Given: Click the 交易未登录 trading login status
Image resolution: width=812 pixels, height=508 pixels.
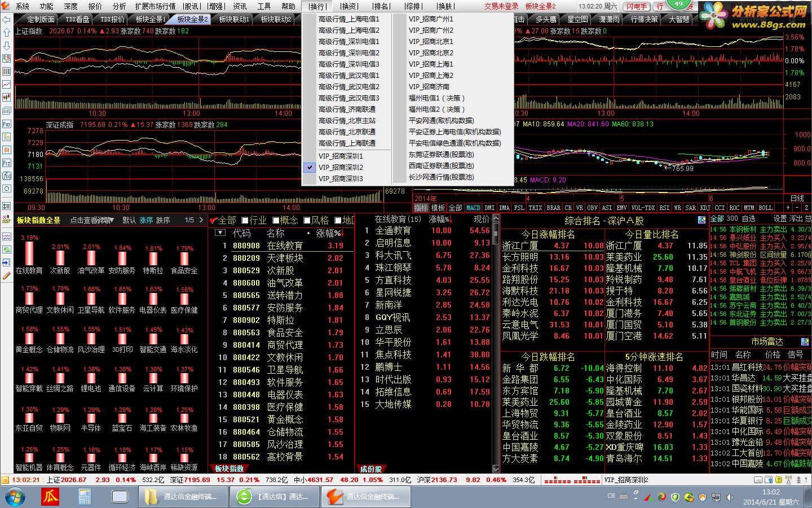Looking at the screenshot, I should tap(501, 6).
